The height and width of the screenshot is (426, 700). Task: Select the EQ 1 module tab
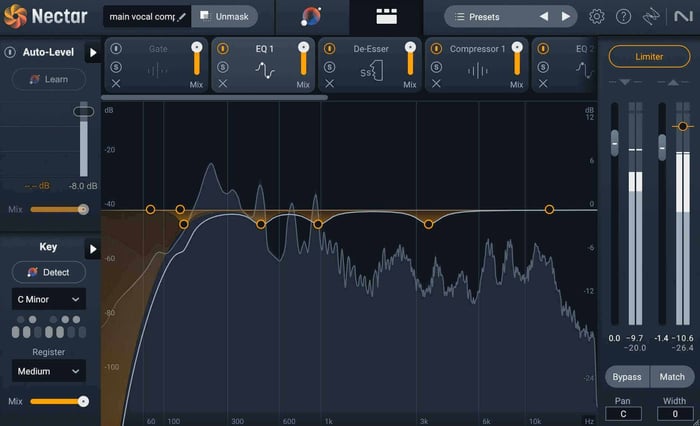point(263,65)
